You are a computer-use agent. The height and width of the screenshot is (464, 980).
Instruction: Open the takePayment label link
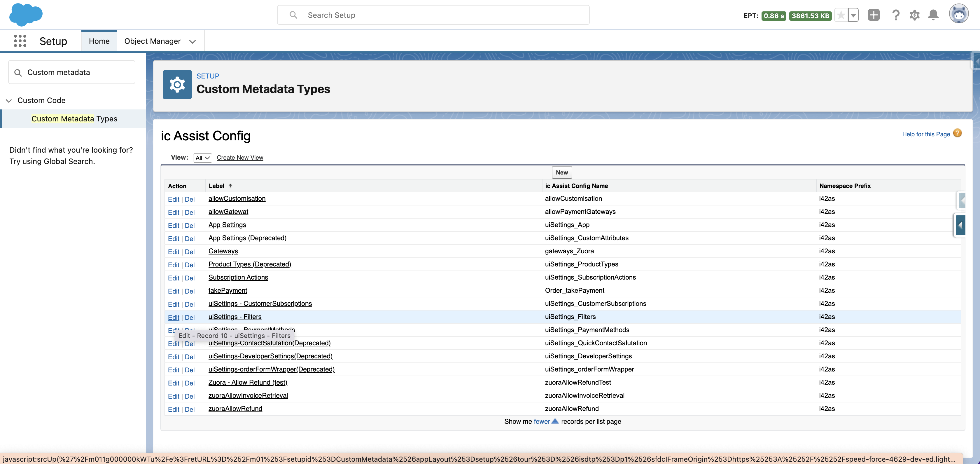point(228,290)
